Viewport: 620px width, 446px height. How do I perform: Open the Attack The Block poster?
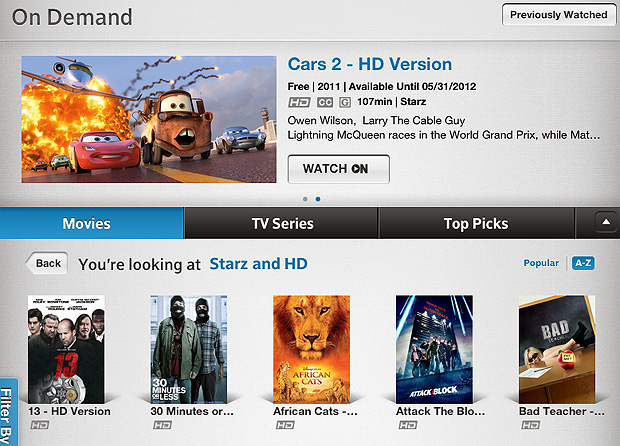point(434,349)
